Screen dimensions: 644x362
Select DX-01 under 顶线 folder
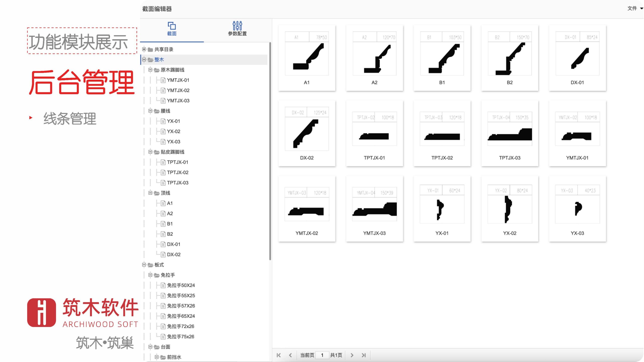(174, 244)
